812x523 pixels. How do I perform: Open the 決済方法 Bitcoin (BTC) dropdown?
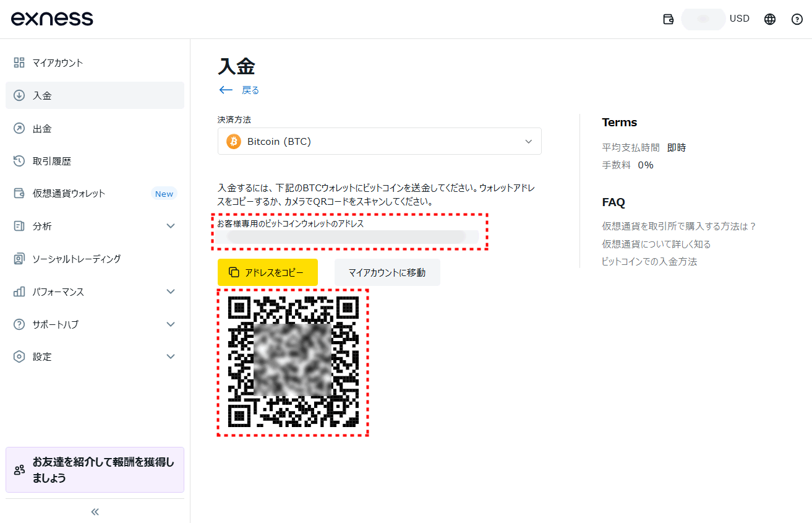click(x=380, y=141)
